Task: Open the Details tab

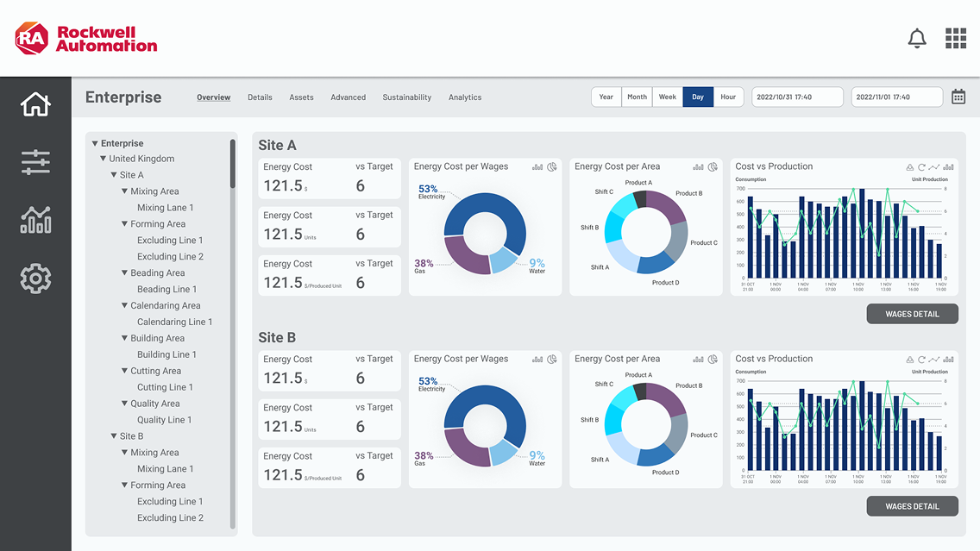Action: click(x=260, y=97)
